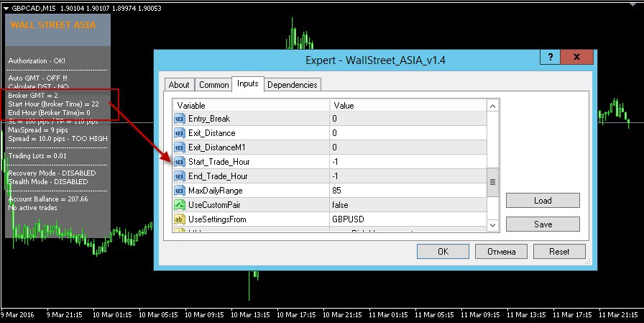Image resolution: width=644 pixels, height=323 pixels.
Task: Click the Exit_DistanceM1 variable type icon
Action: point(180,147)
